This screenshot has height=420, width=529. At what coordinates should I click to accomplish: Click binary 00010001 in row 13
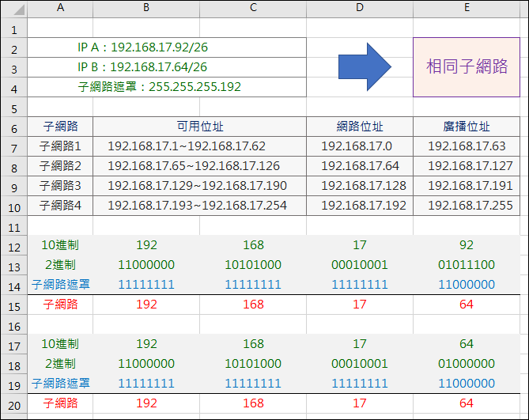(360, 265)
